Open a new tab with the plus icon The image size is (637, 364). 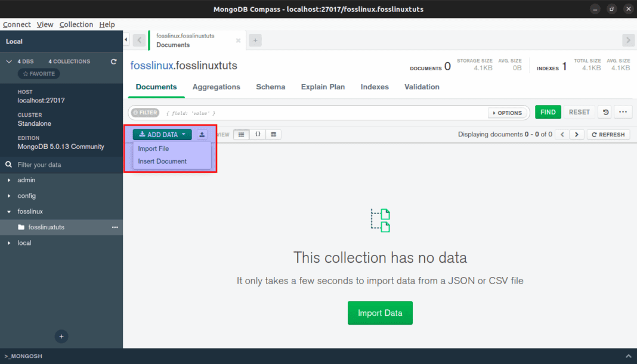255,40
